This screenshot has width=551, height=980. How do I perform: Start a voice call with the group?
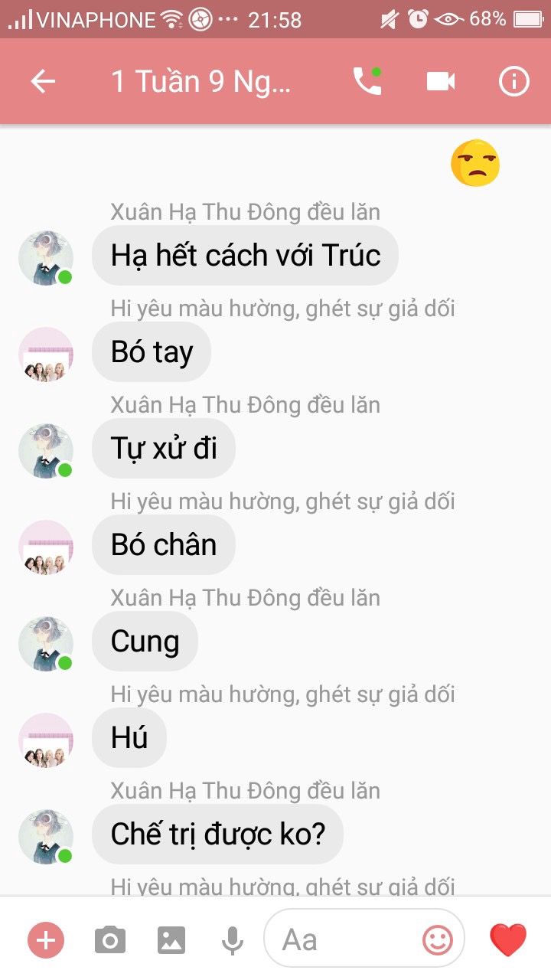point(367,81)
